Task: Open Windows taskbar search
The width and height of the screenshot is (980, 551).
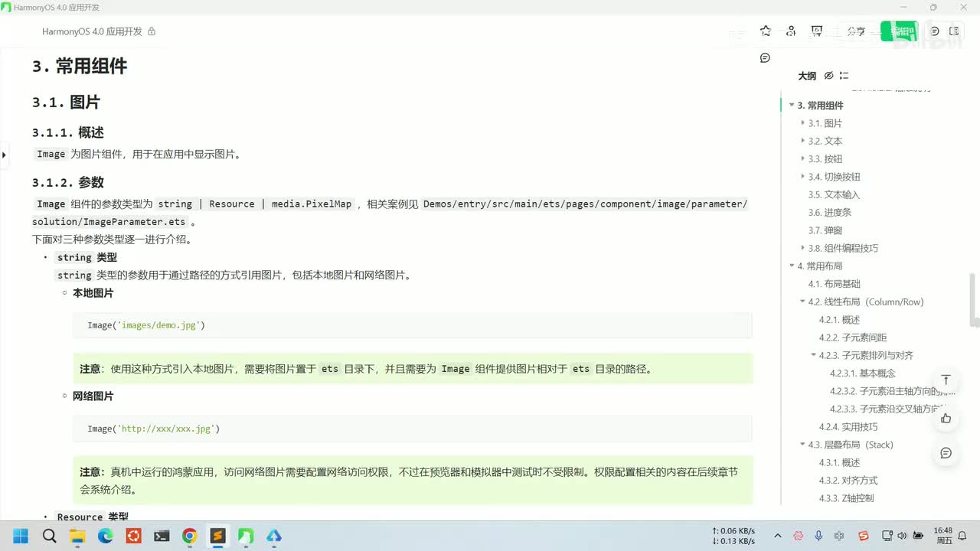Action: coord(50,536)
